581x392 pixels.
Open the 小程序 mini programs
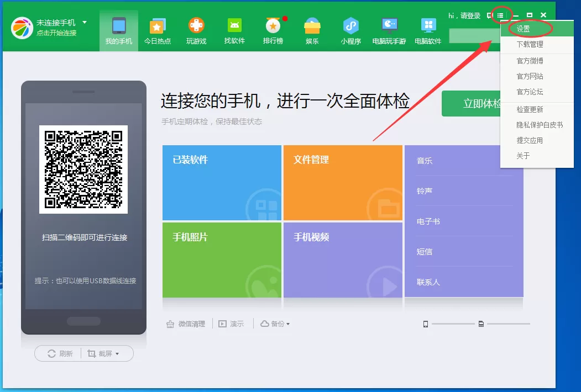point(350,31)
